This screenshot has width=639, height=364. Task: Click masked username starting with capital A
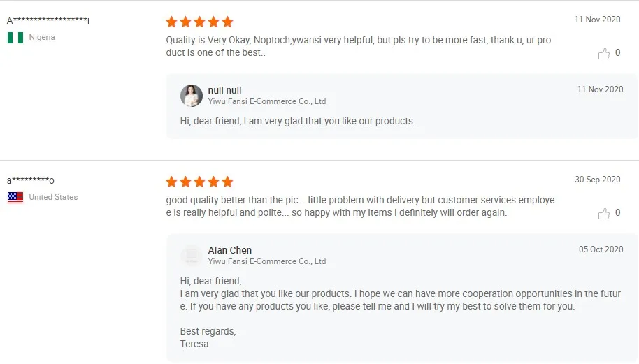coord(48,20)
